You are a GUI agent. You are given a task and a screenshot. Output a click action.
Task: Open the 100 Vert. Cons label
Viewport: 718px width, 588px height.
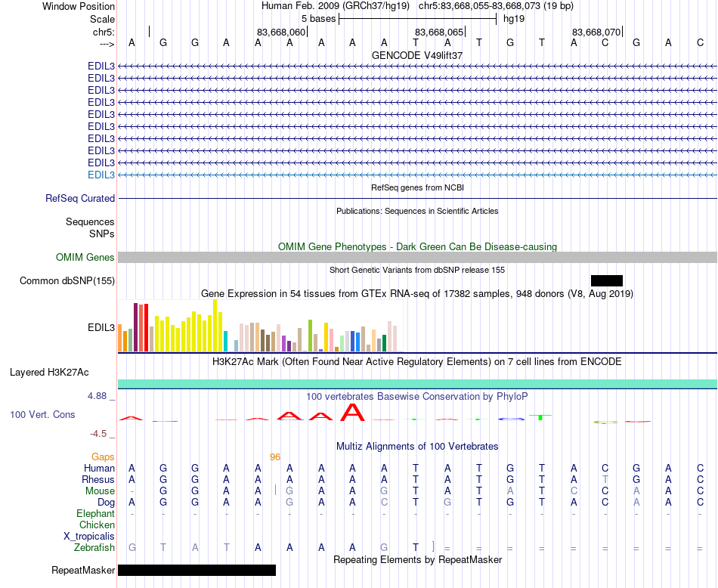[x=42, y=414]
